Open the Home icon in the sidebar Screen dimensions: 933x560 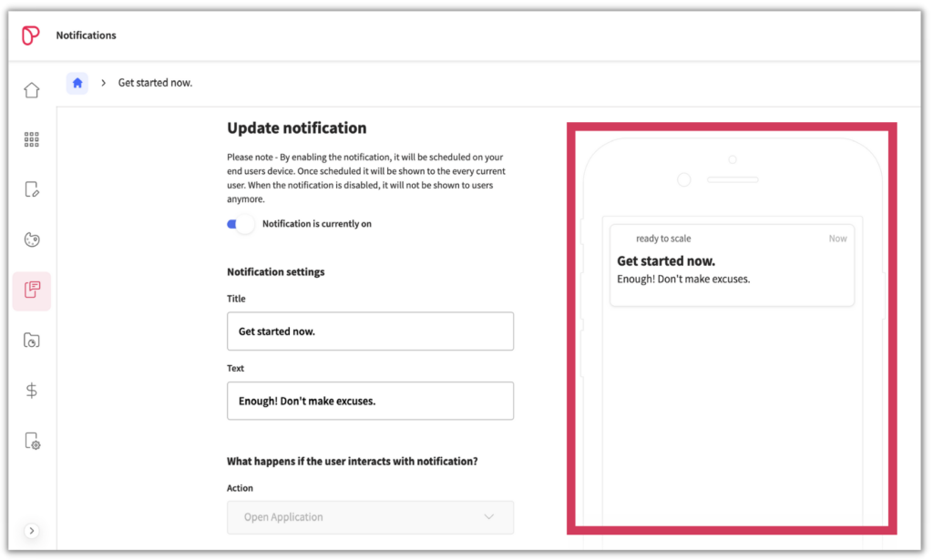coord(32,90)
